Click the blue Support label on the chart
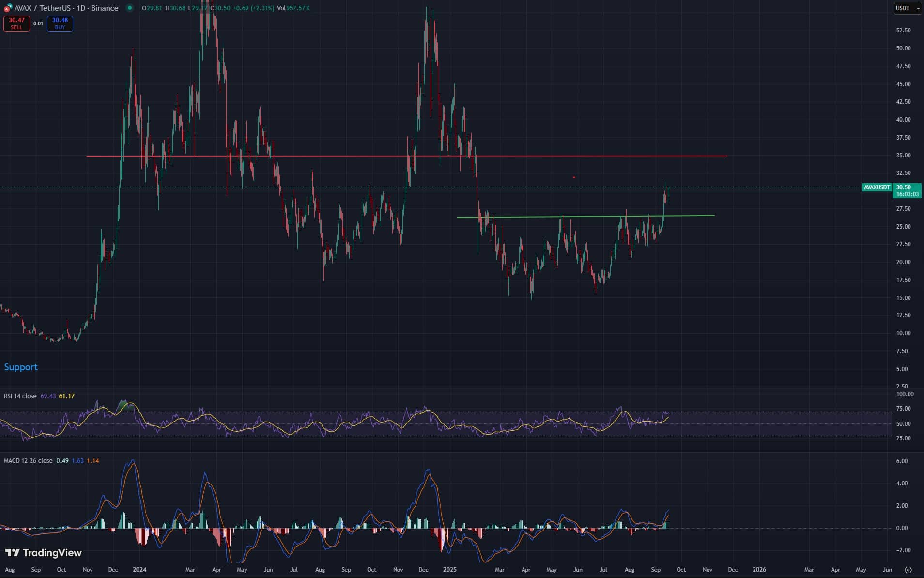924x578 pixels. pyautogui.click(x=21, y=367)
